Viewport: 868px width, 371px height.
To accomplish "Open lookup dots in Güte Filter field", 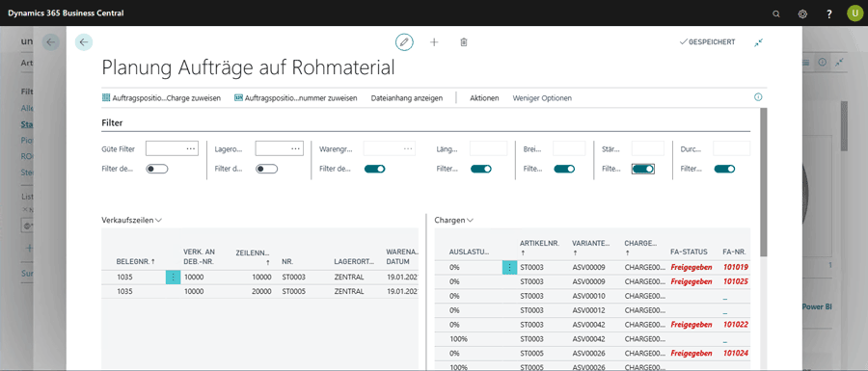I will coord(191,148).
